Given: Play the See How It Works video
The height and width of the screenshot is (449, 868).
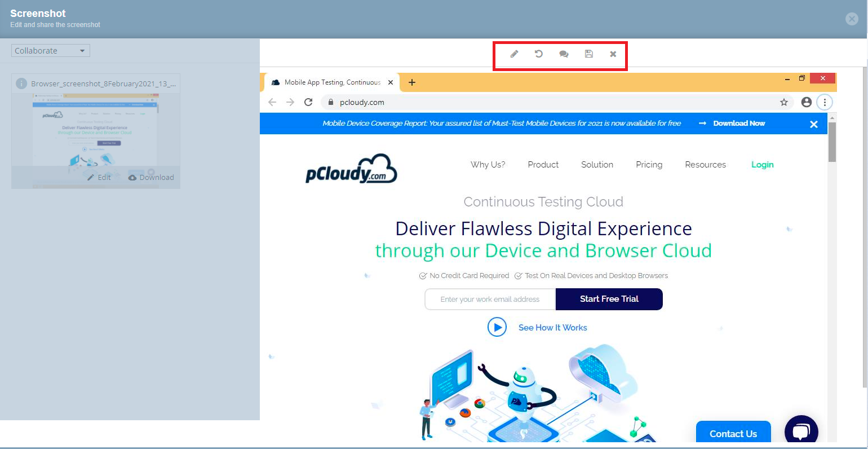Looking at the screenshot, I should [x=497, y=327].
